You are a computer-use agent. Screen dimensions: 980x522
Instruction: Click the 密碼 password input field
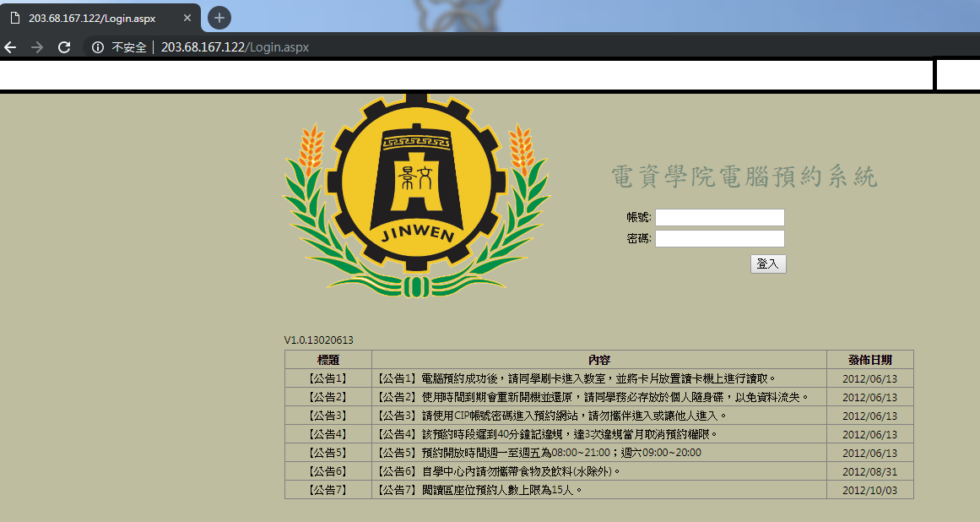(x=719, y=238)
